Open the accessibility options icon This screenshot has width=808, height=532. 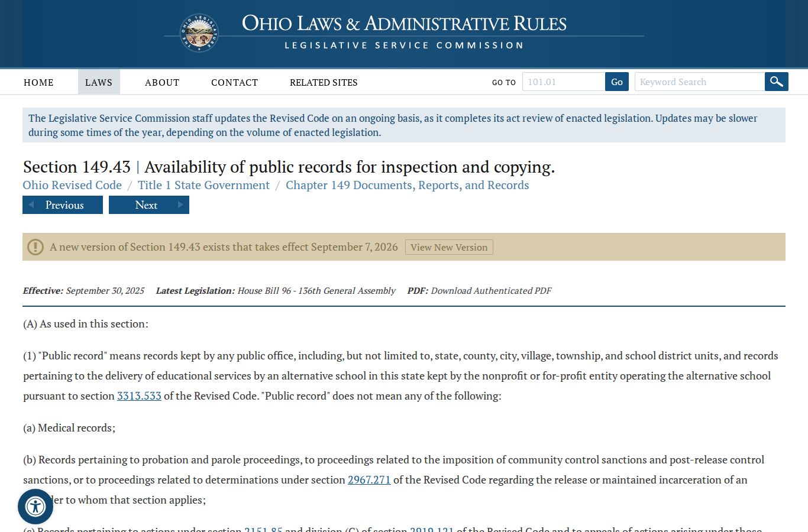(x=35, y=507)
